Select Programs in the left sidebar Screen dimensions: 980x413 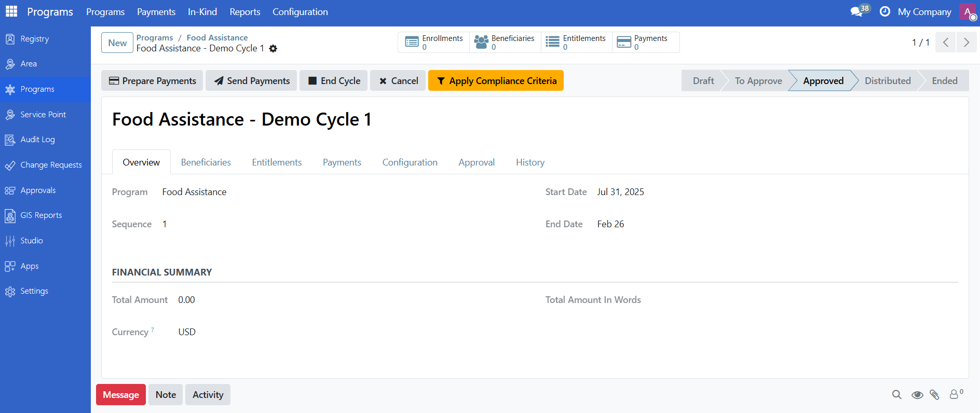(45, 89)
